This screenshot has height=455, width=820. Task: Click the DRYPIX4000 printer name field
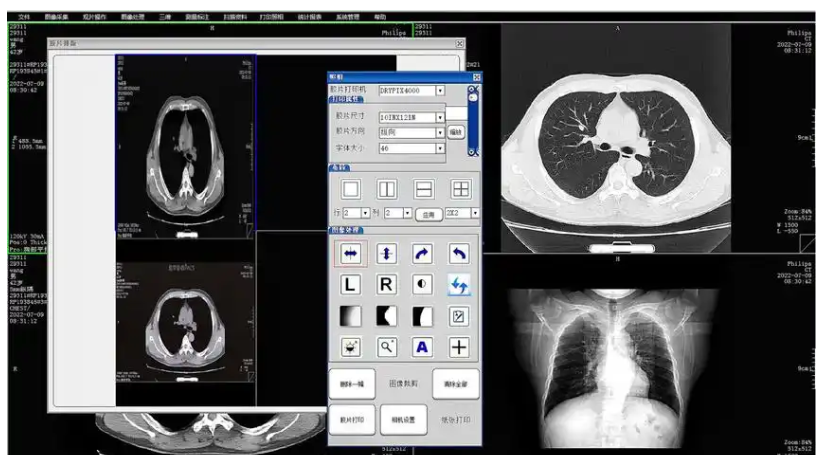(407, 91)
